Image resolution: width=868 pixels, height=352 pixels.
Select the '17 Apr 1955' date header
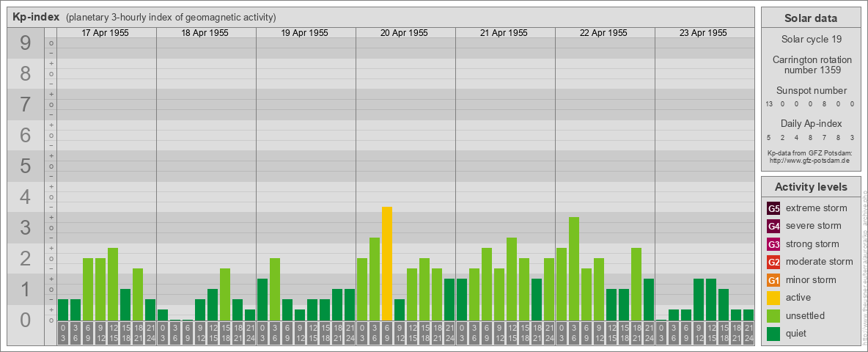[105, 33]
